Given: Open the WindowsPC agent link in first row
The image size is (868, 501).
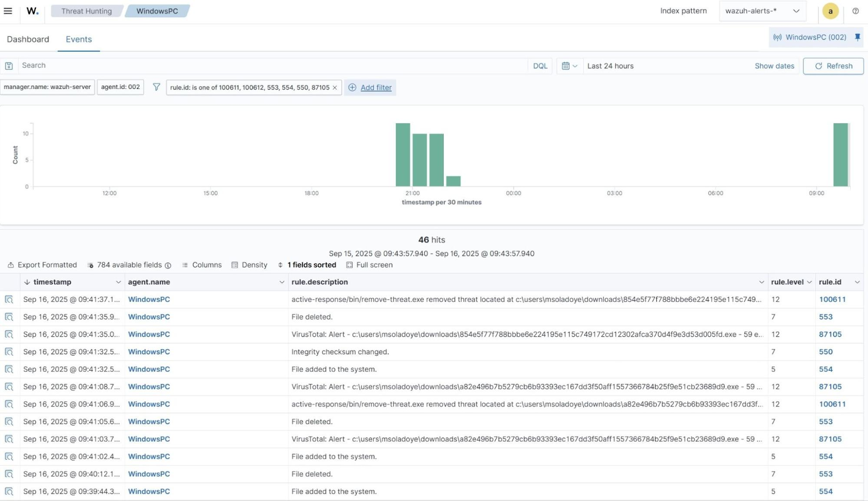Looking at the screenshot, I should point(149,299).
